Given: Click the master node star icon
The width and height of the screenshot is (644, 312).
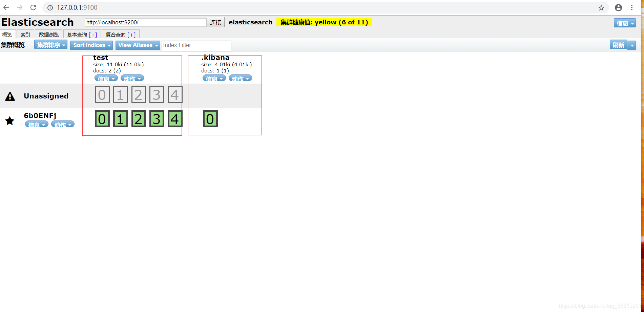Looking at the screenshot, I should tap(10, 121).
